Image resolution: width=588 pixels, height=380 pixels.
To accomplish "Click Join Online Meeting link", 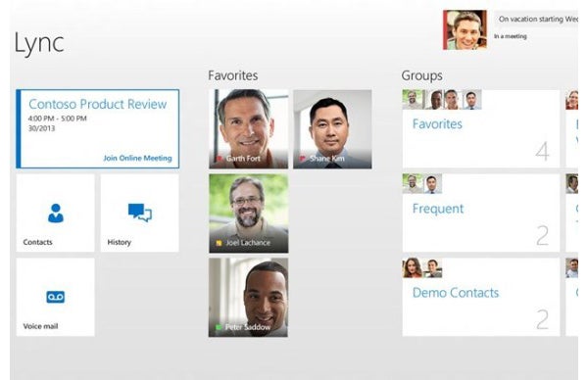I will [137, 158].
